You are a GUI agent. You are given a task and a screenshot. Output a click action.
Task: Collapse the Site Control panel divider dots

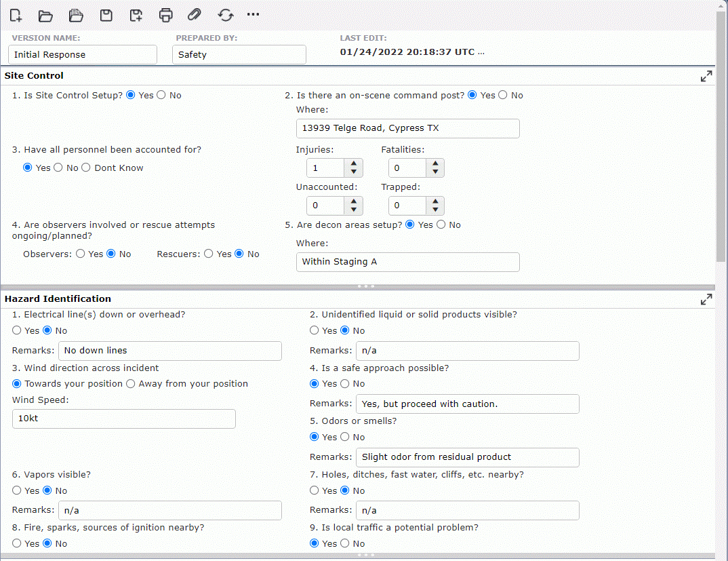tap(365, 286)
